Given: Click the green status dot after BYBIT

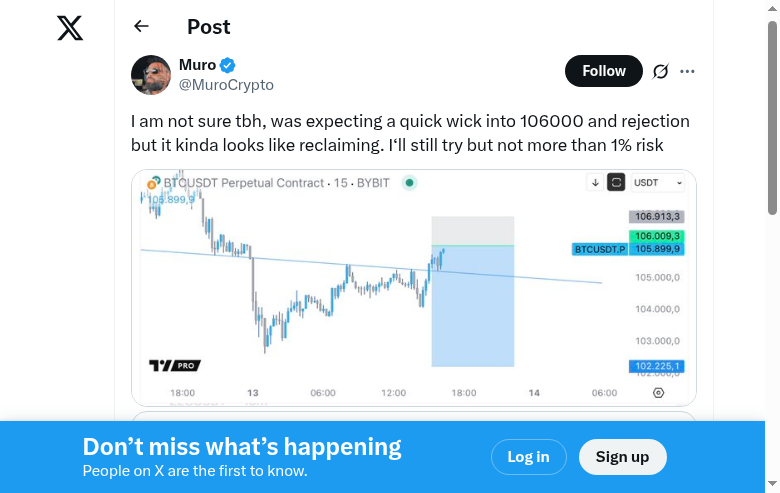Looking at the screenshot, I should [x=409, y=183].
